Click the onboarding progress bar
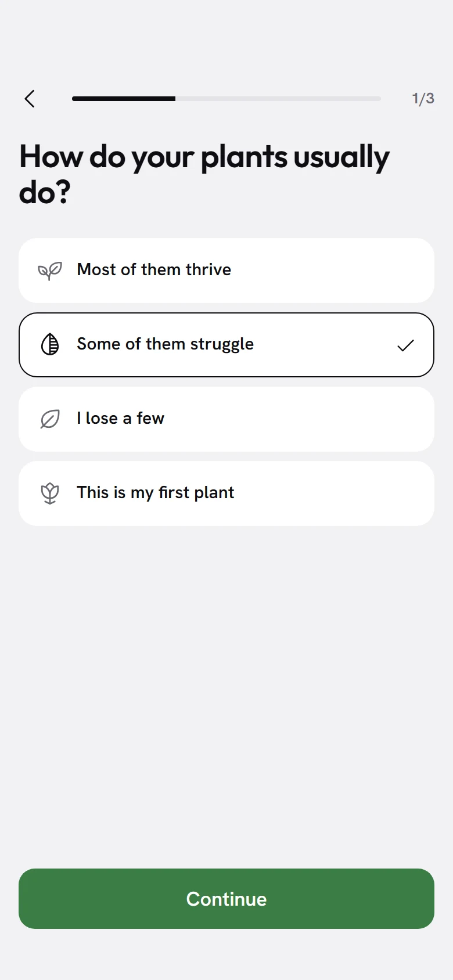This screenshot has height=980, width=453. (227, 99)
